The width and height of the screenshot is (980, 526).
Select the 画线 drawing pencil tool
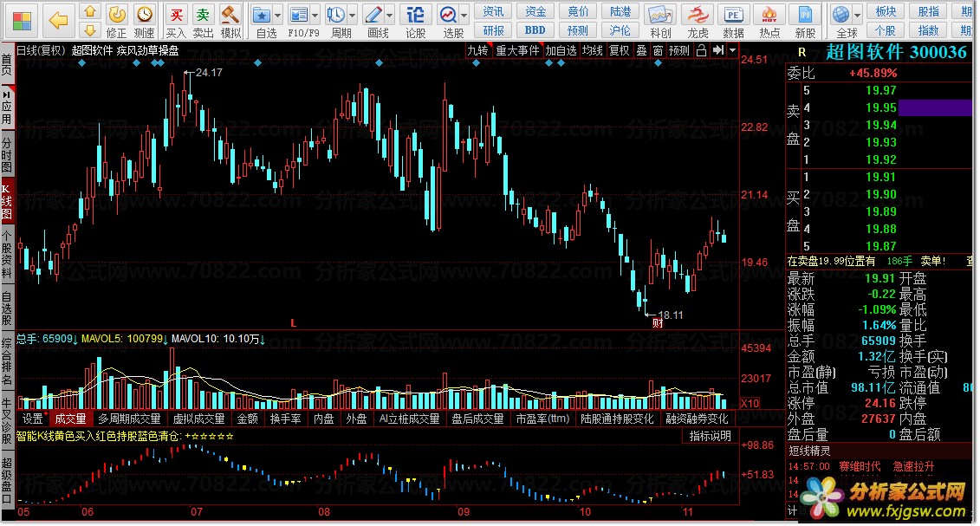coord(373,15)
